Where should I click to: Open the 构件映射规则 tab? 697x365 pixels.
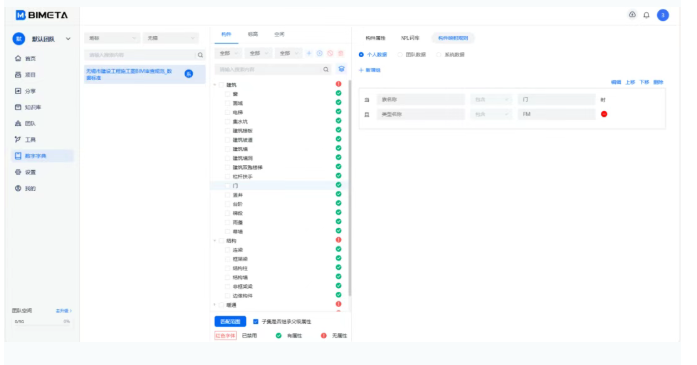tap(453, 38)
